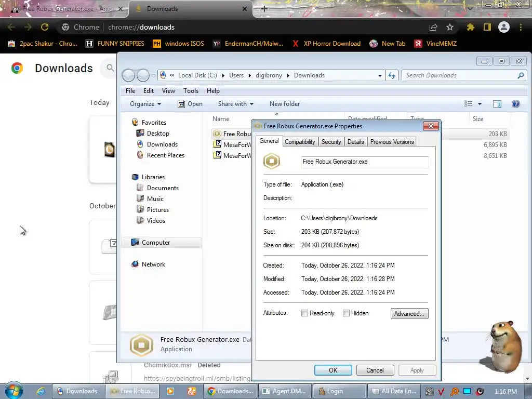Open XP Horror Download bookmark
The width and height of the screenshot is (532, 399).
coord(326,44)
